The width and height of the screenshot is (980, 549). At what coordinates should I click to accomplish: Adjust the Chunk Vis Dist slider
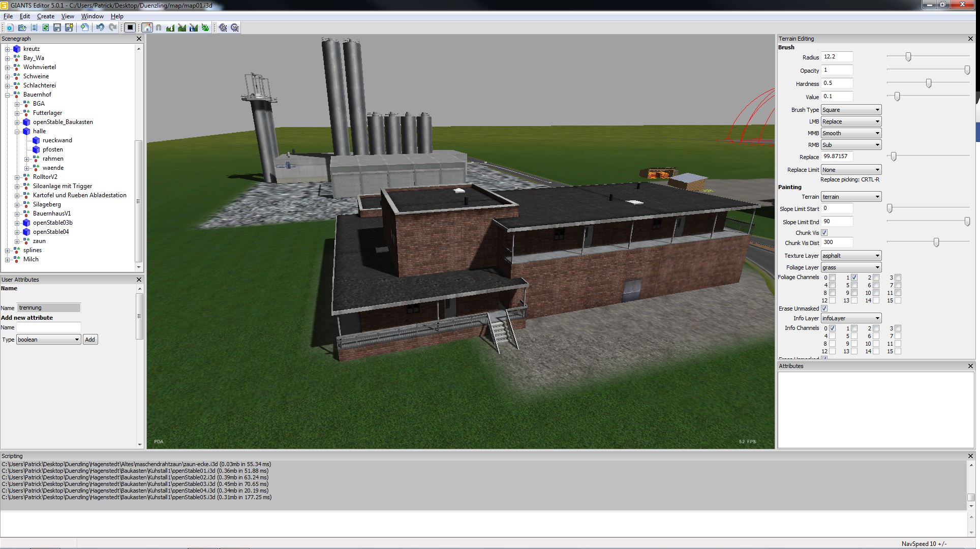[x=936, y=243]
